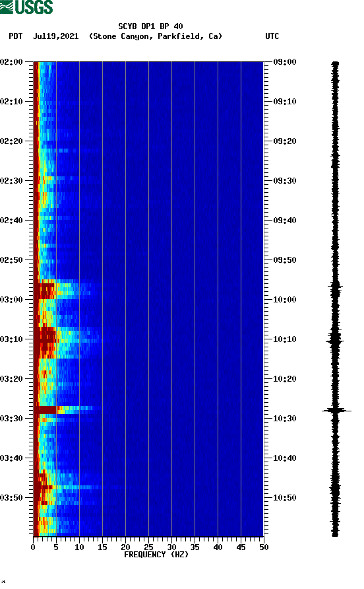Click the 45 Hz frequency axis label

[x=241, y=547]
